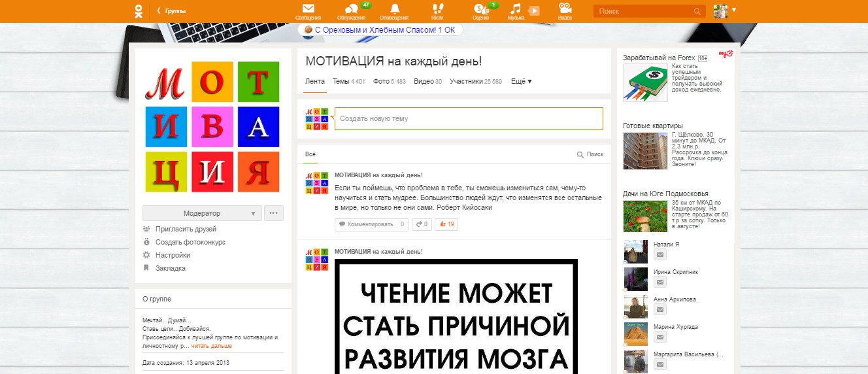This screenshot has width=868, height=374.
Task: Select the Видео group tab
Action: coord(427,82)
